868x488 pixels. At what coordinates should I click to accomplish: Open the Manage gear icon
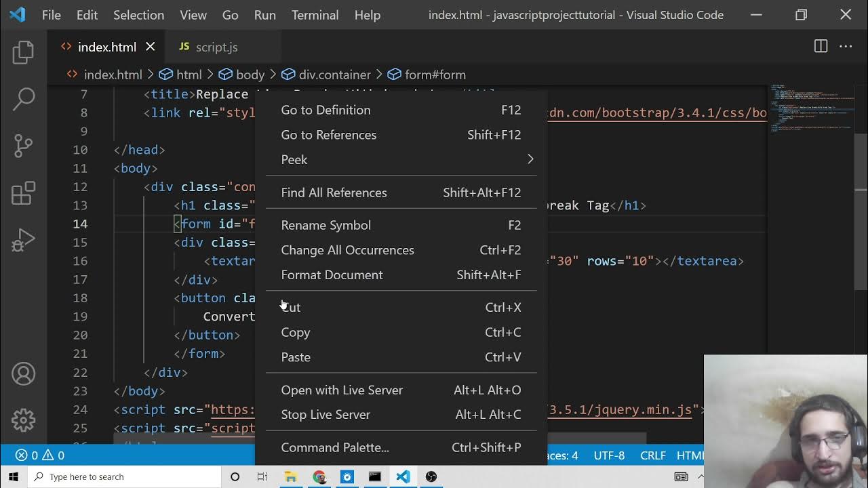point(23,420)
